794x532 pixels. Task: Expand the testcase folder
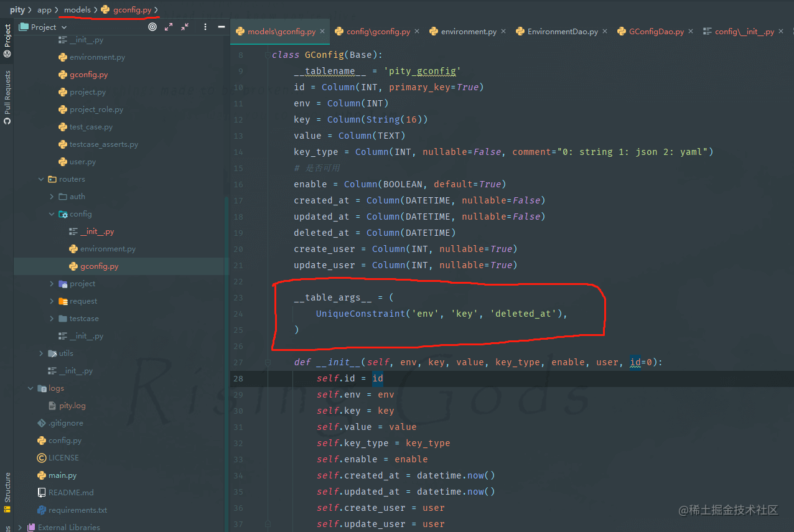tap(52, 319)
